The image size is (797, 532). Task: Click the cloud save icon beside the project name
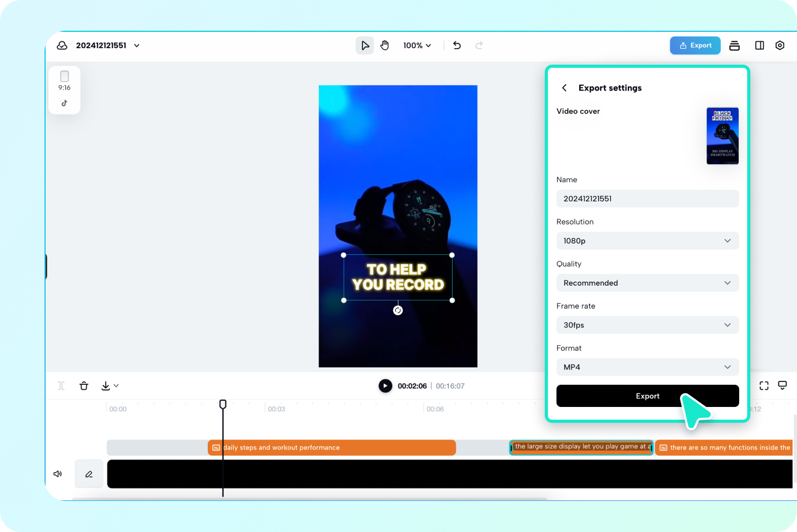coord(62,45)
